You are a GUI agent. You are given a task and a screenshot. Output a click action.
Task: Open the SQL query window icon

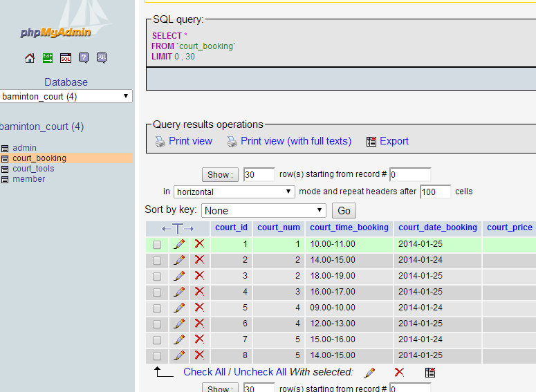coord(66,58)
